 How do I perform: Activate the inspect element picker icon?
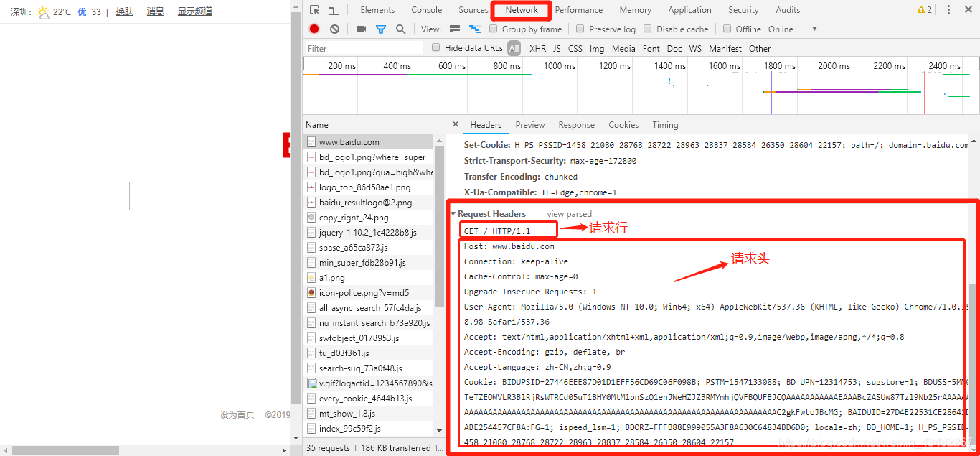315,10
